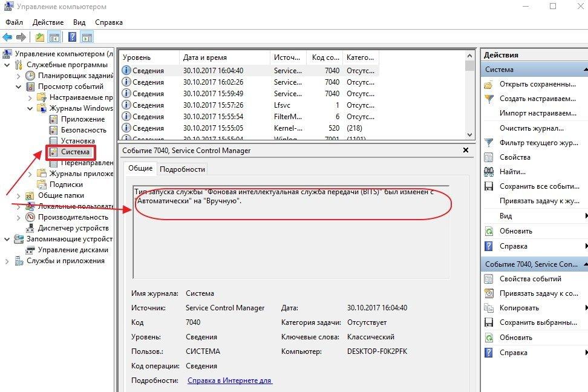The height and width of the screenshot is (392, 588).
Task: Sort by the Уровень column header
Action: pyautogui.click(x=149, y=57)
